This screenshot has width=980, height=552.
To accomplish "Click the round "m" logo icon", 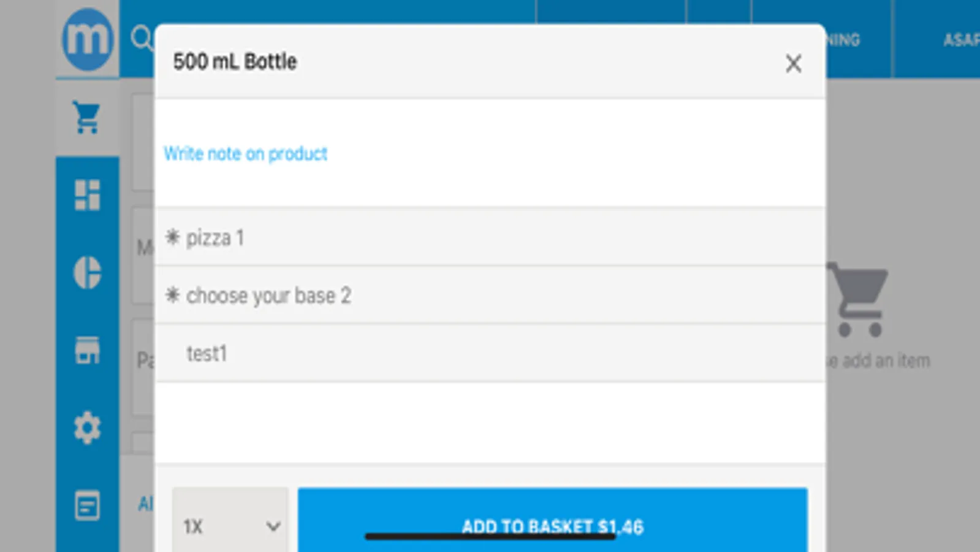I will coord(87,40).
